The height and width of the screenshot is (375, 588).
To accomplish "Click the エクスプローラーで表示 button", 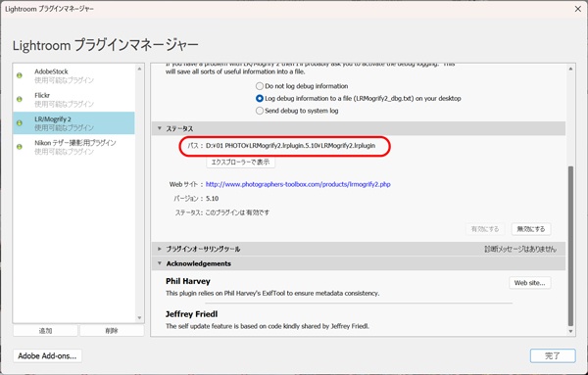I will coord(240,162).
